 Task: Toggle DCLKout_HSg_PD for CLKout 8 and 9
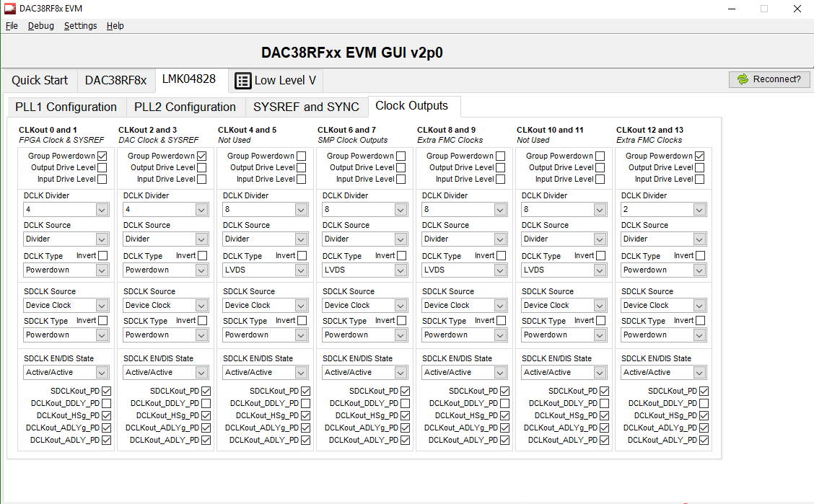(505, 415)
